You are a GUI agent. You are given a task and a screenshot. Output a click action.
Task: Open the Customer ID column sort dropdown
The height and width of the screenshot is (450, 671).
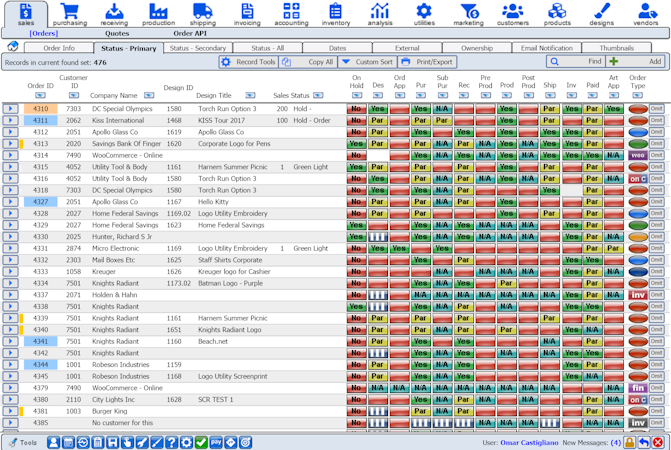74,95
